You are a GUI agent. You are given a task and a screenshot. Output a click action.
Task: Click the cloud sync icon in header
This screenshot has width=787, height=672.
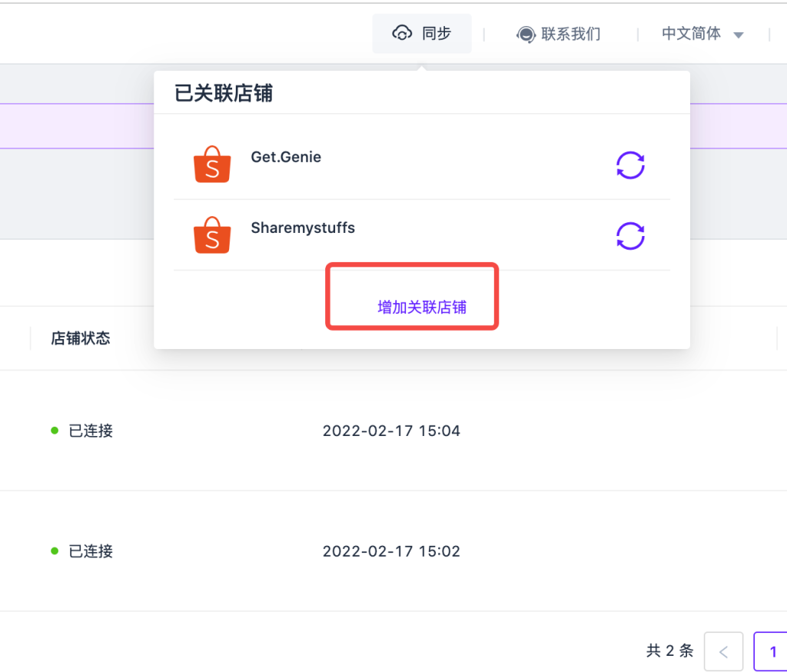402,34
